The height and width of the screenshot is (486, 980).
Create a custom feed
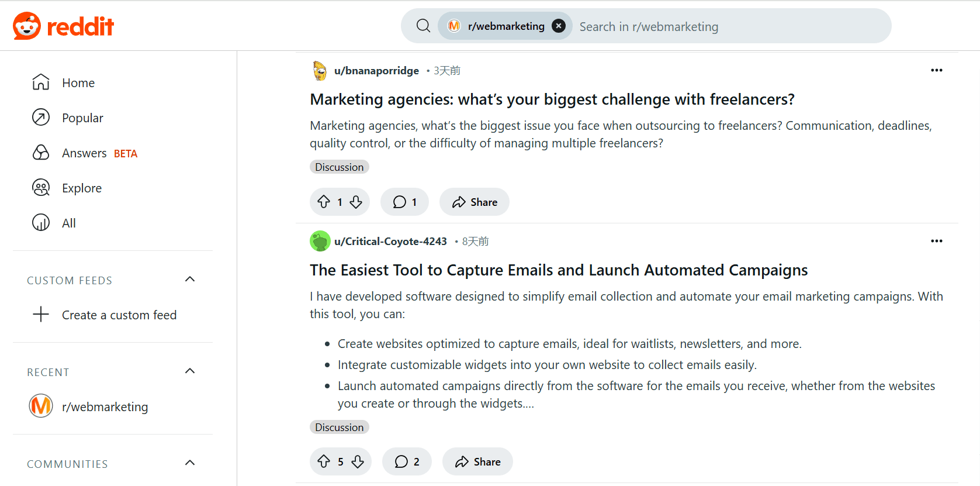(119, 315)
